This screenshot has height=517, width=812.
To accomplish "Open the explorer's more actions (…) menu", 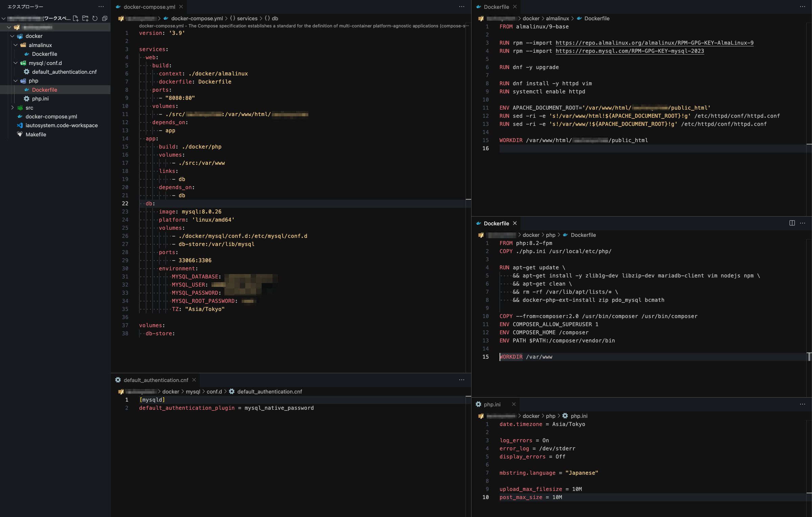I will (x=101, y=6).
